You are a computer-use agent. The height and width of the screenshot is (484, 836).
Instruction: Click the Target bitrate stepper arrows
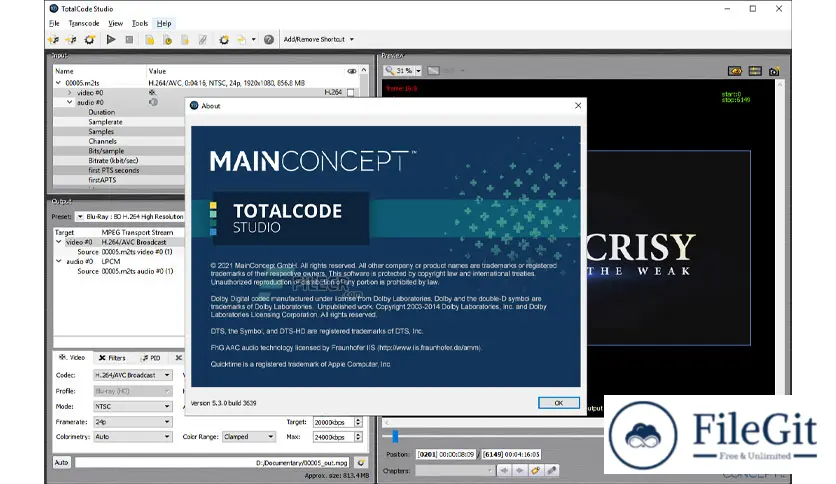pos(358,422)
